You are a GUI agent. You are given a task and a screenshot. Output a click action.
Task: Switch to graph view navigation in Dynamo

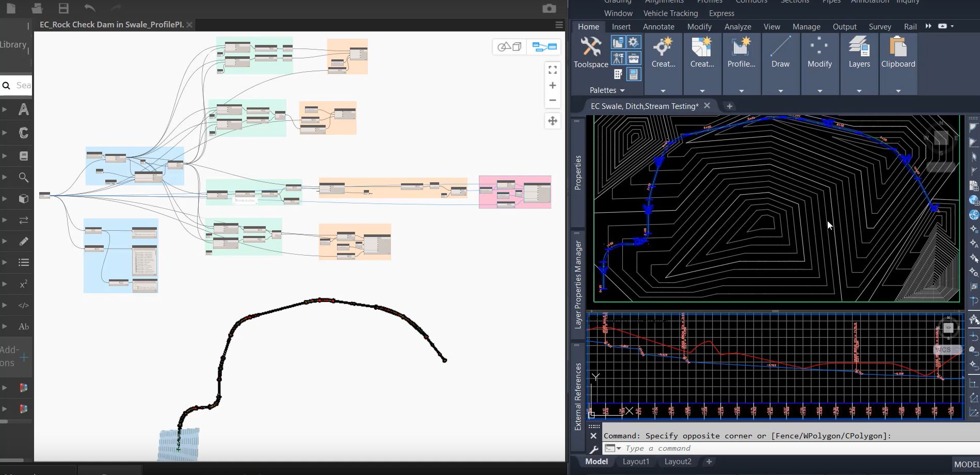[544, 47]
